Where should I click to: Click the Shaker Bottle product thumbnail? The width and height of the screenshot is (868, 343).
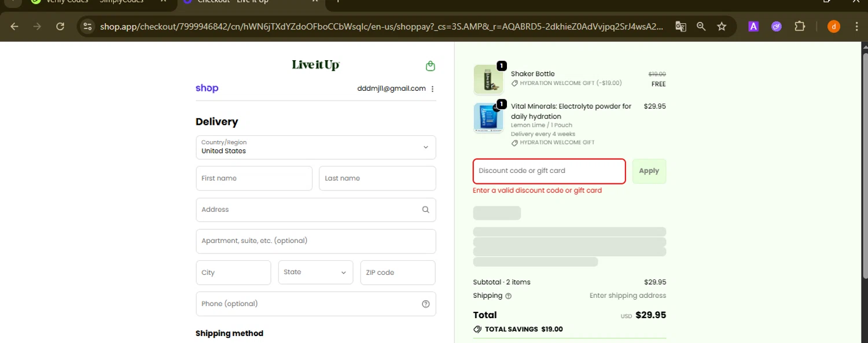coord(488,79)
